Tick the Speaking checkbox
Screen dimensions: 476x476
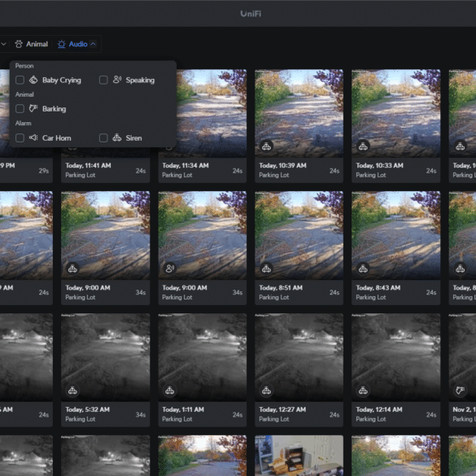(103, 80)
